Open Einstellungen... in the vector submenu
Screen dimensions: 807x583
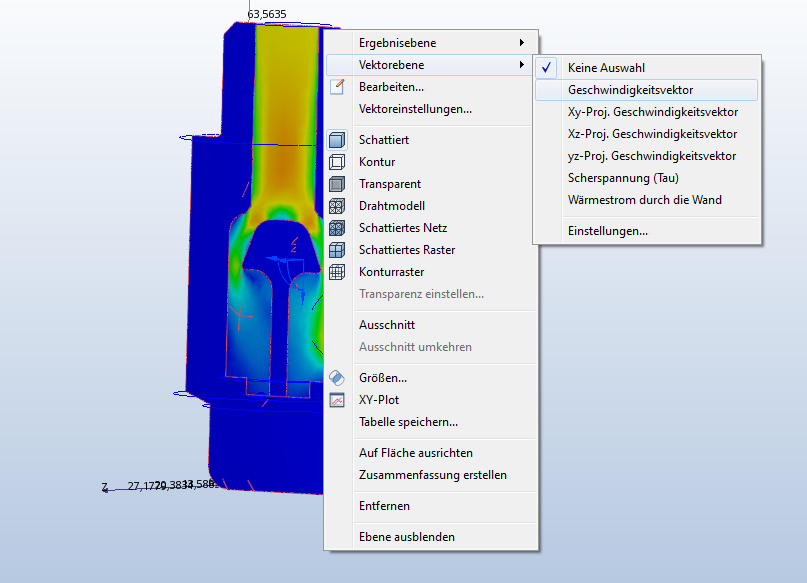click(x=647, y=231)
